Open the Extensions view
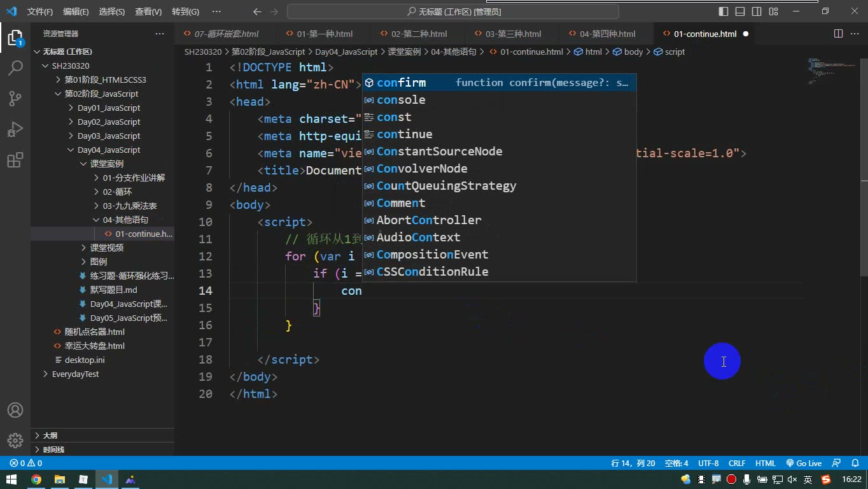868x489 pixels. (15, 160)
